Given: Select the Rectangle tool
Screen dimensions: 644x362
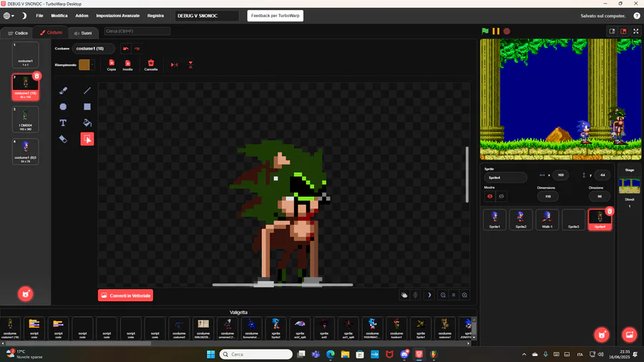Looking at the screenshot, I should (87, 107).
